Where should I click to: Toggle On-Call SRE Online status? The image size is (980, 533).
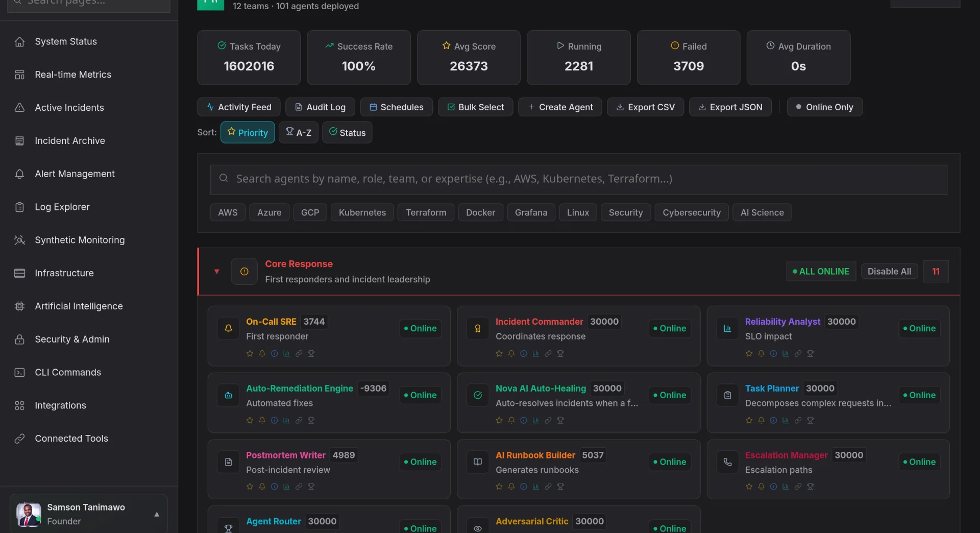[420, 329]
